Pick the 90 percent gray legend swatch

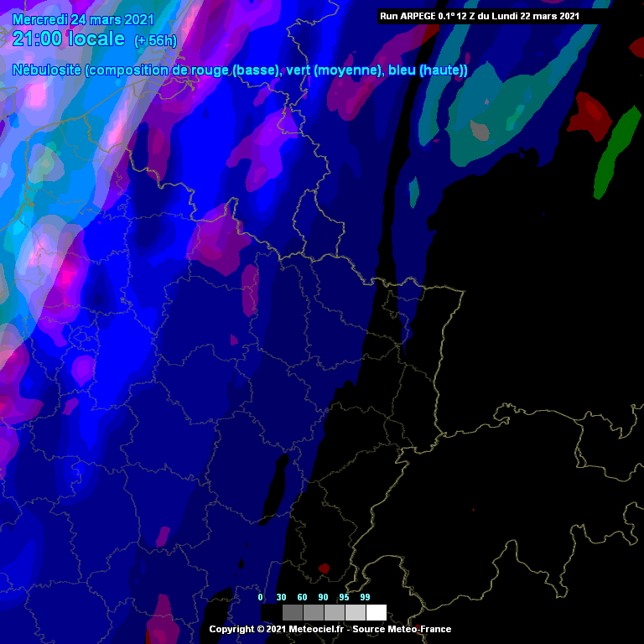(x=335, y=612)
